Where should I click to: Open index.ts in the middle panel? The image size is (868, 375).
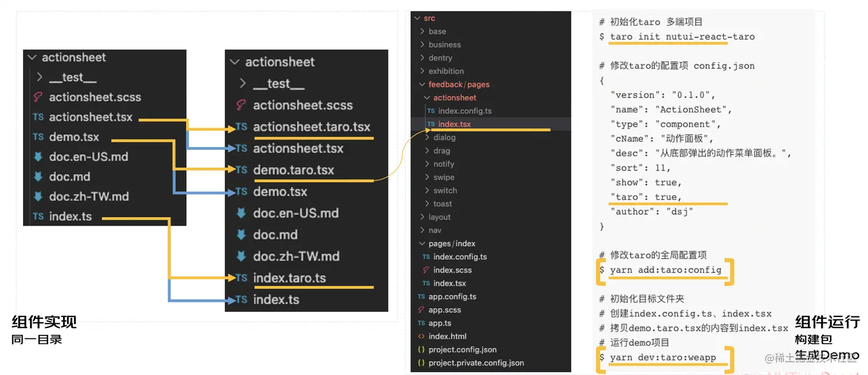click(276, 299)
